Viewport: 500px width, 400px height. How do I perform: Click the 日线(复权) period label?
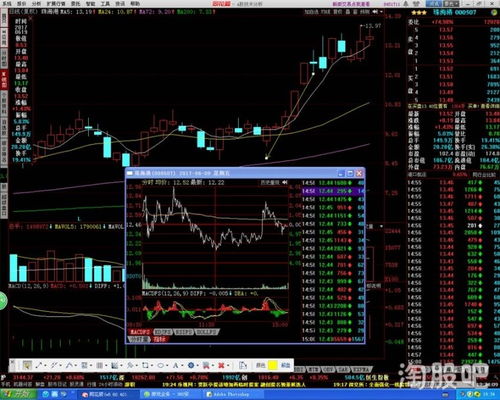[x=23, y=12]
